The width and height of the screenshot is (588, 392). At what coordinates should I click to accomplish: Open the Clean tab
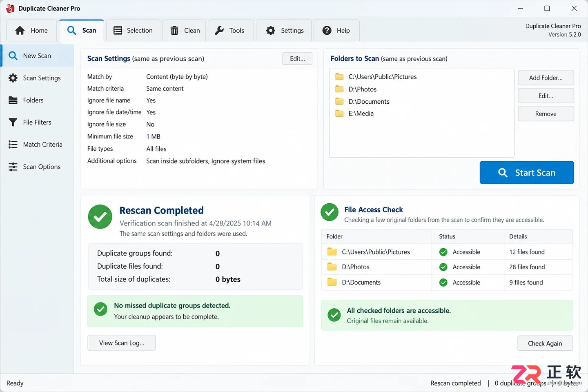pyautogui.click(x=185, y=31)
